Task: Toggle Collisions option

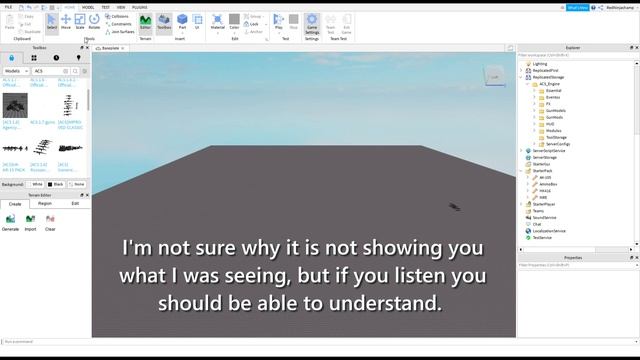Action: click(117, 16)
